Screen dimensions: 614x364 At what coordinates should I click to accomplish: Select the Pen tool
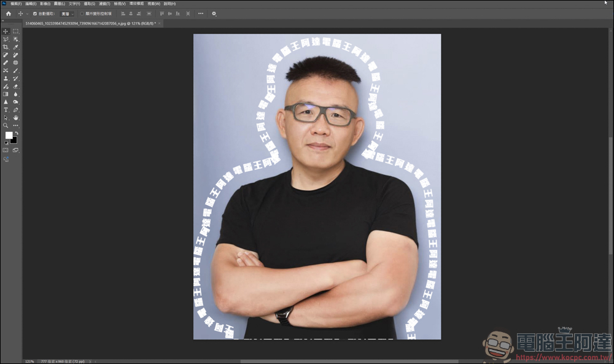16,110
